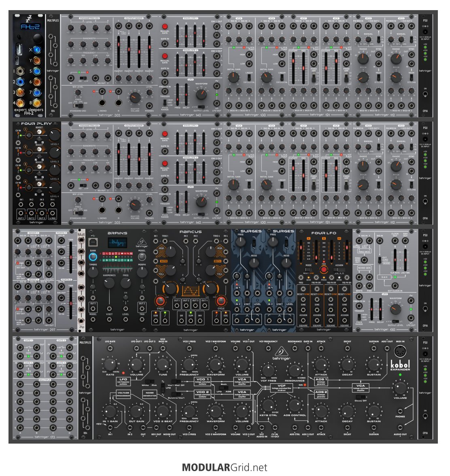Click the blue BANK button on Brains
The image size is (450, 476).
93,257
